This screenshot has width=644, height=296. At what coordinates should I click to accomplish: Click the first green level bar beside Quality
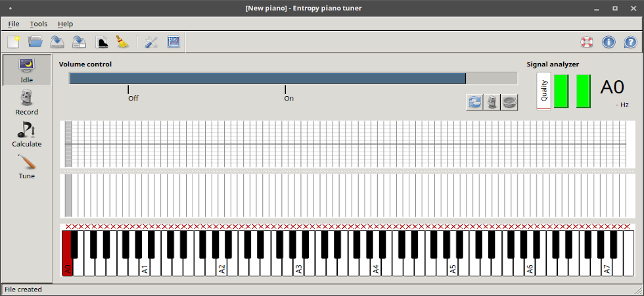click(561, 91)
